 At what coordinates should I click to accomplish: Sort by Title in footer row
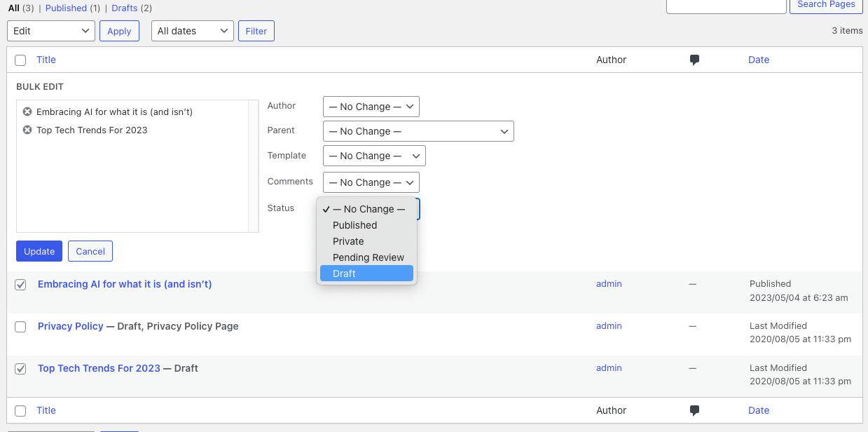click(46, 410)
